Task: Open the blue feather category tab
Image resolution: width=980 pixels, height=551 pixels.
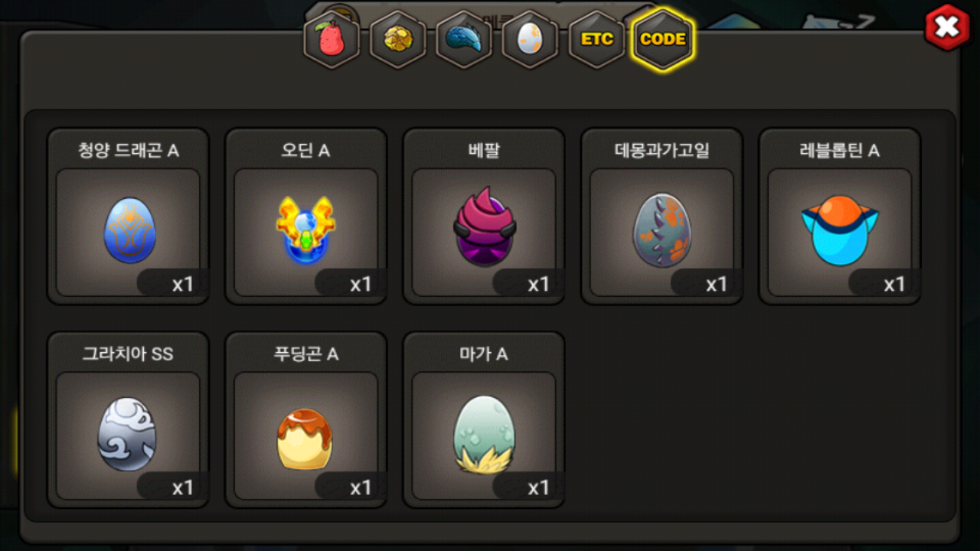Action: [x=464, y=39]
